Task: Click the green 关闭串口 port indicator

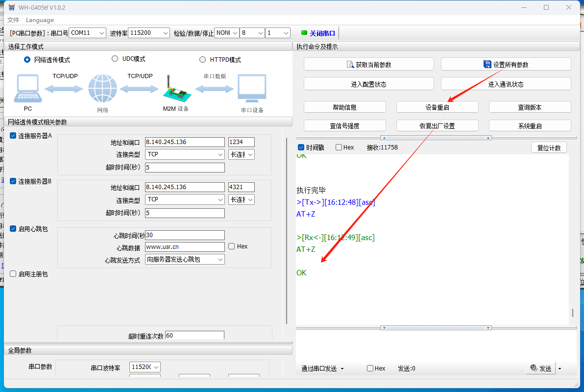Action: click(x=318, y=33)
